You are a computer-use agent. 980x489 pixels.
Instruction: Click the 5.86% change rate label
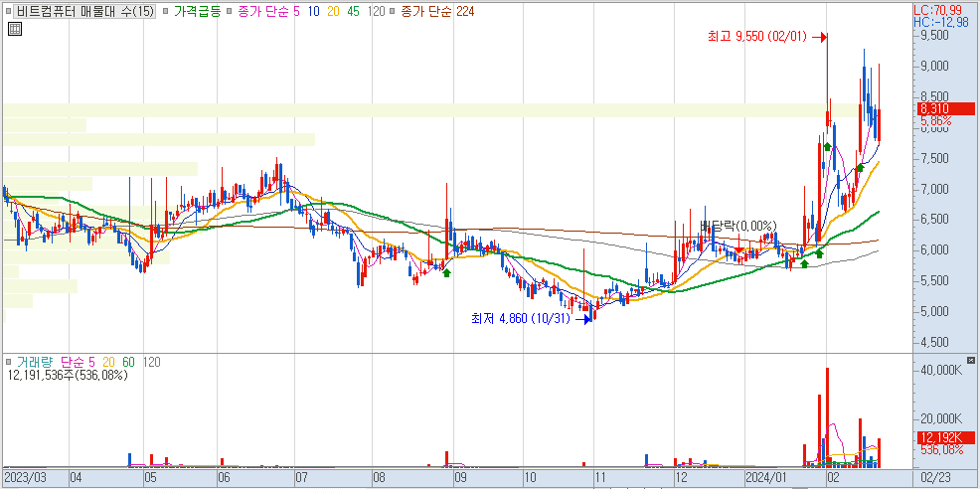coord(935,120)
